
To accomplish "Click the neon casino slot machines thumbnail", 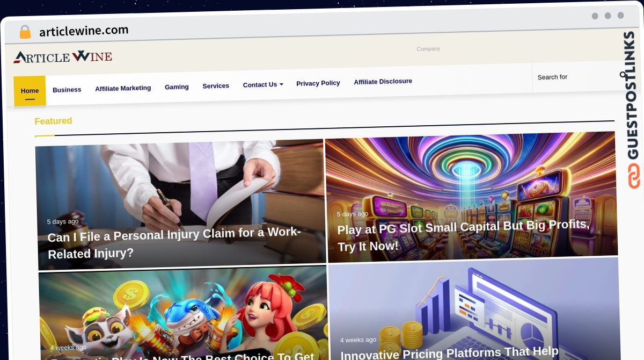I will click(471, 197).
